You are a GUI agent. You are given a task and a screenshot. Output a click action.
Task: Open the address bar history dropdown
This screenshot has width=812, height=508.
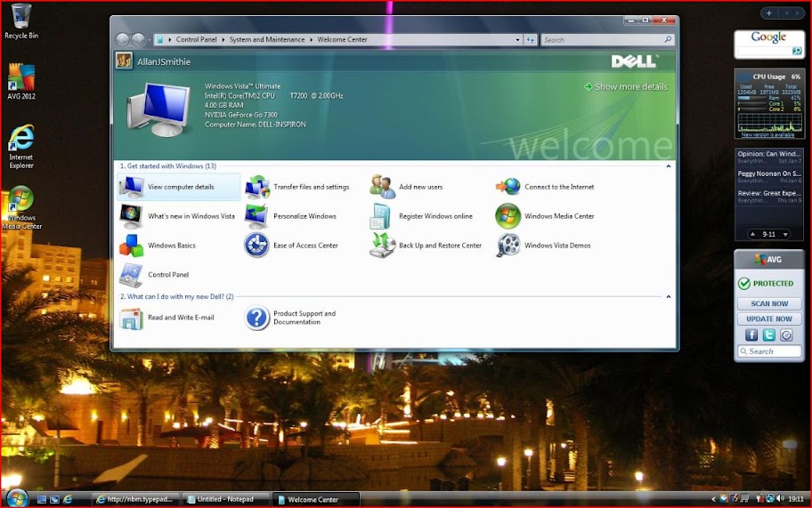pos(517,40)
